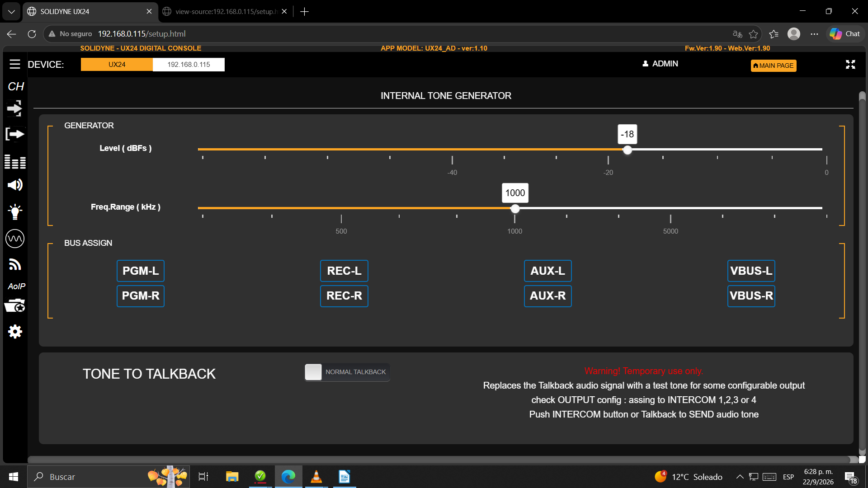Viewport: 868px width, 488px height.
Task: Assign tone to REC-L bus
Action: tap(344, 271)
